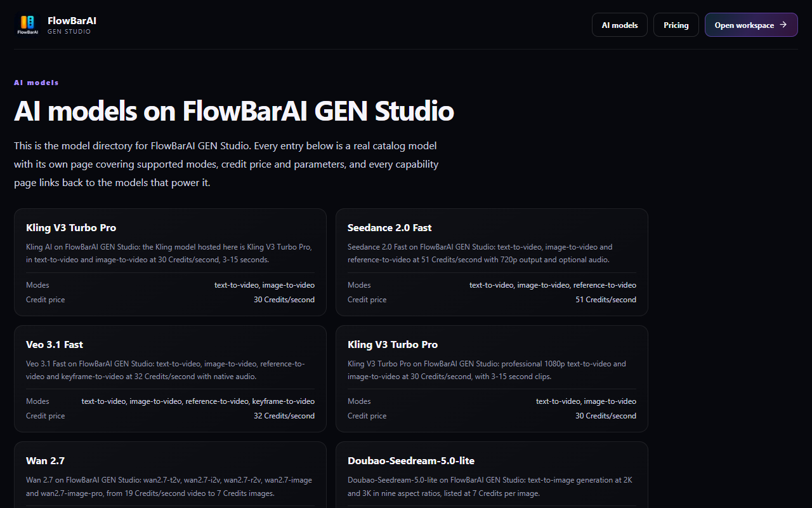Click Seedance 2.0 Fast description paragraph
Screen dimensions: 812x508
(492, 253)
